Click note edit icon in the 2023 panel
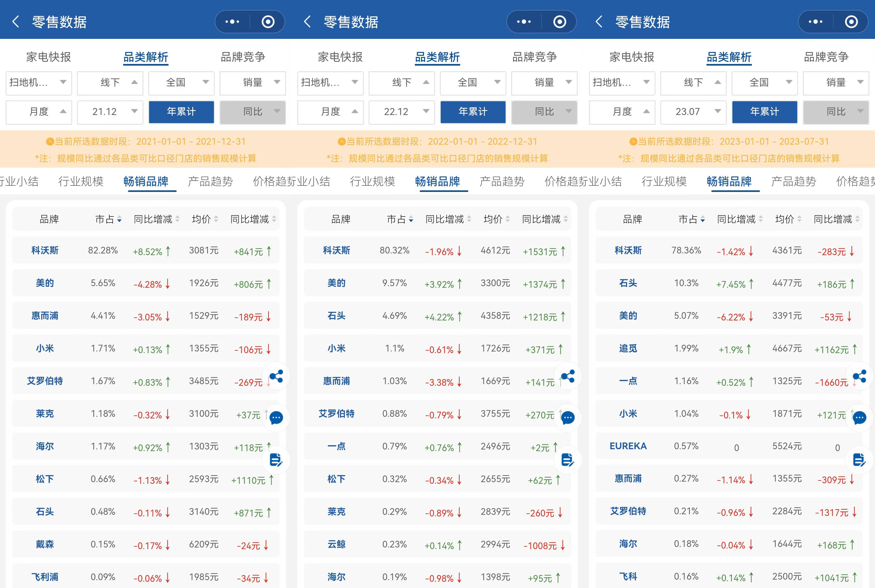This screenshot has width=875, height=588. 859,460
